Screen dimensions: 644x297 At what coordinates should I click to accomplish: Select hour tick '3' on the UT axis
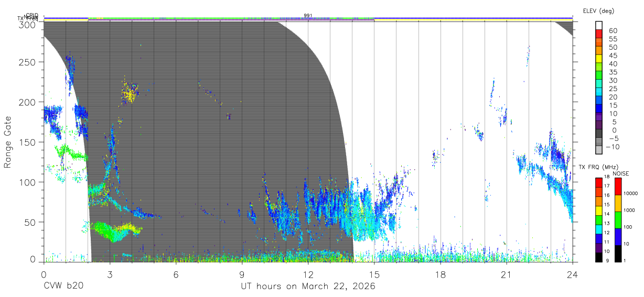[x=110, y=274]
